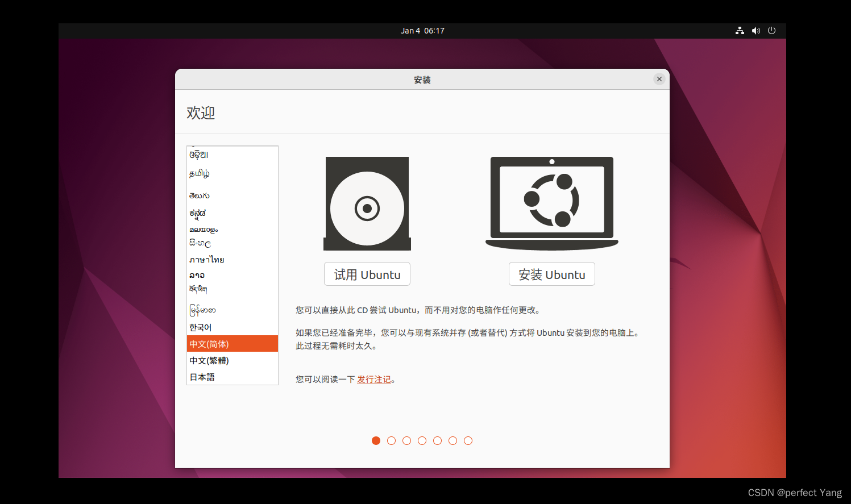Open the 发行注记 release notes link
Viewport: 851px width, 504px height.
coord(374,380)
